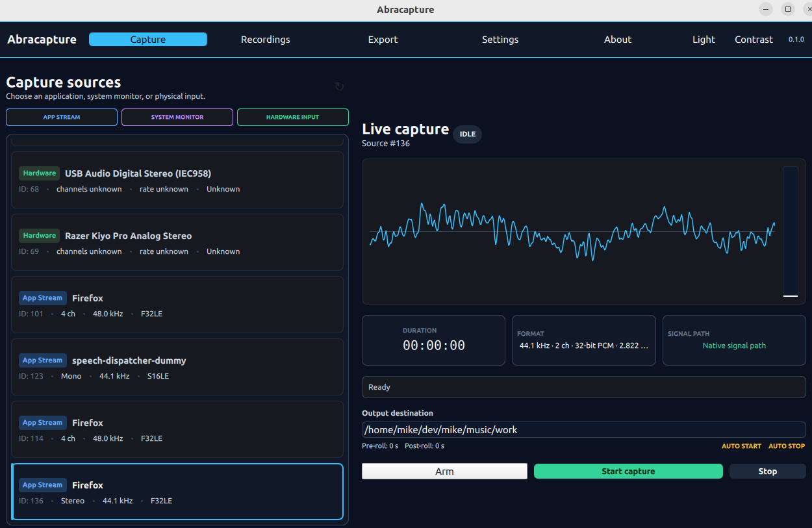Click the Pre-roll: 0 s label
Screen dimensions: 812x528
coord(380,446)
